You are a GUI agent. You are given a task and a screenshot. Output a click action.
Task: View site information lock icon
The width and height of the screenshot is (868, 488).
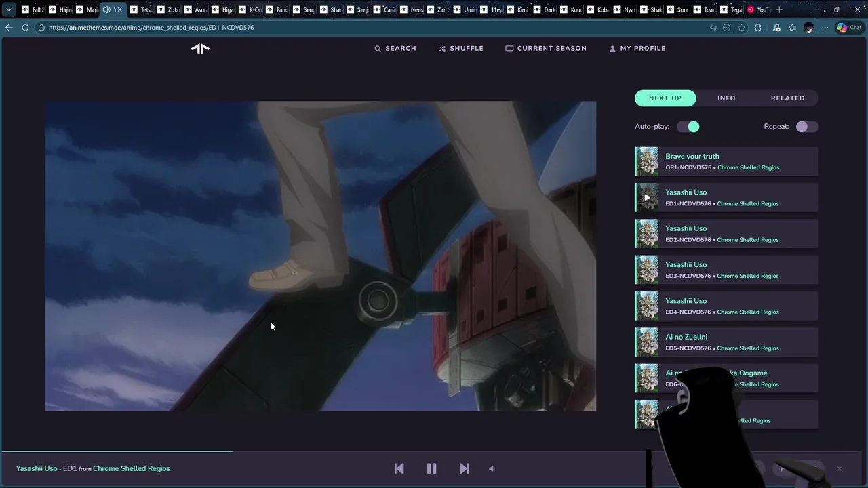tap(41, 28)
